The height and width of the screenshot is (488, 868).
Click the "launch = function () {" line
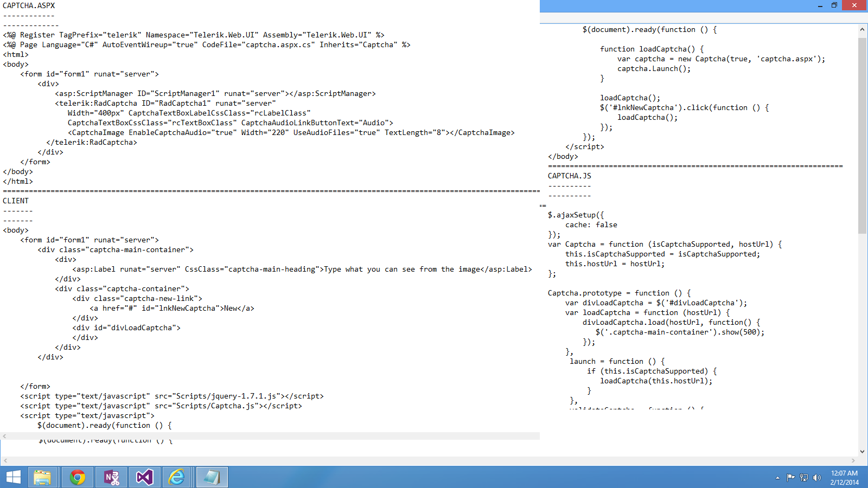coord(617,361)
